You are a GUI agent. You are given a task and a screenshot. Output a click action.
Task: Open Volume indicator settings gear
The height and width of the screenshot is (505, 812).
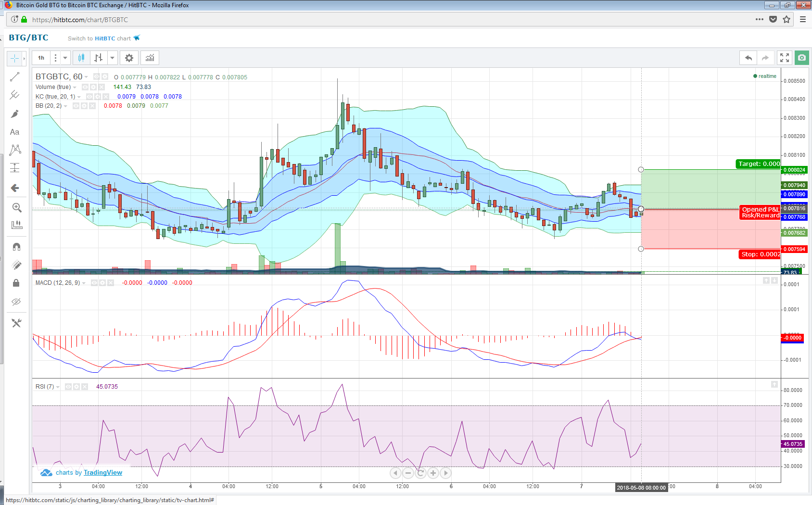[x=93, y=87]
